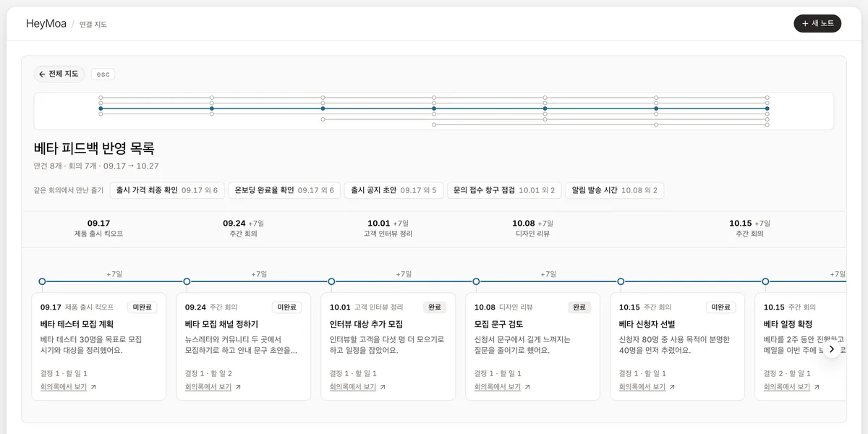Open 회의록에서 보기 link on 베타 테스터 모집 계획

[x=64, y=387]
